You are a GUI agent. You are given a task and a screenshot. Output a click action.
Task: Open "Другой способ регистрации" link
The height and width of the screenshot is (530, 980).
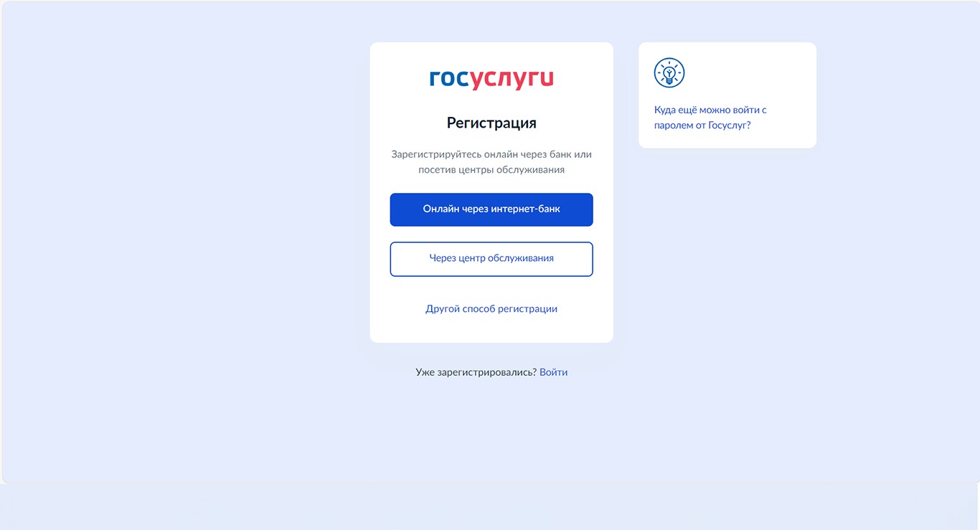click(491, 309)
